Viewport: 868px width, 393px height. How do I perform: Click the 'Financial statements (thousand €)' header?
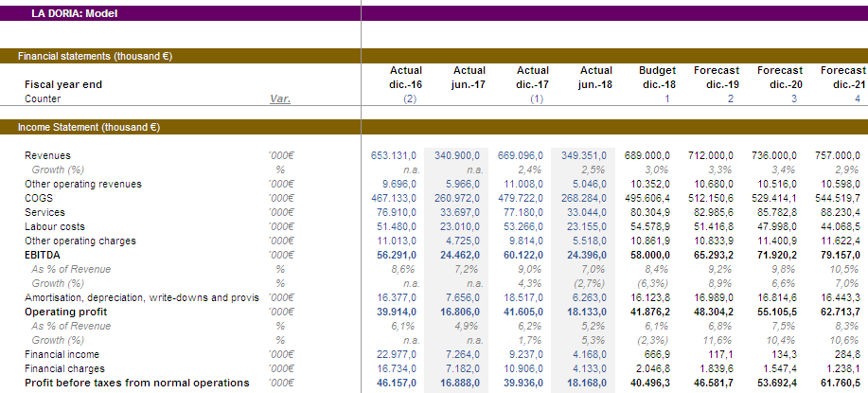(96, 56)
